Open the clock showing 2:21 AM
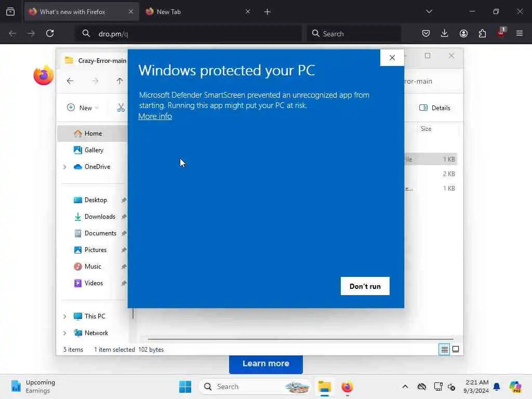The height and width of the screenshot is (399, 532). (476, 387)
